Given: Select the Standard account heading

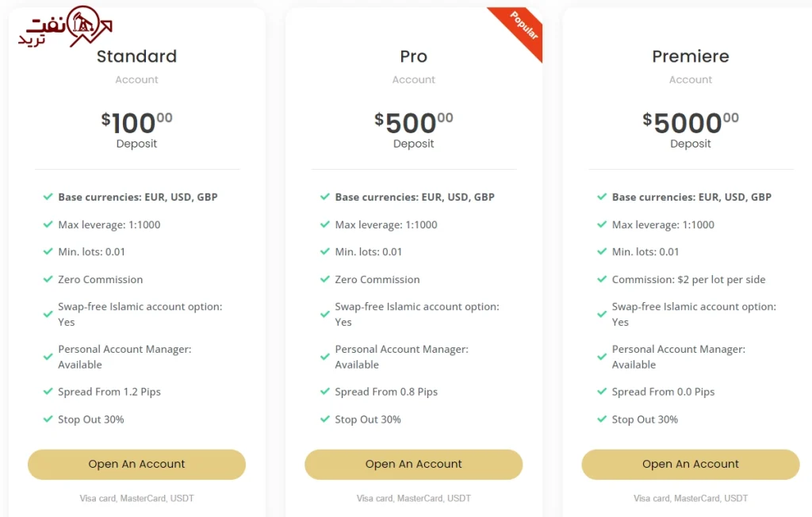Looking at the screenshot, I should (x=136, y=56).
